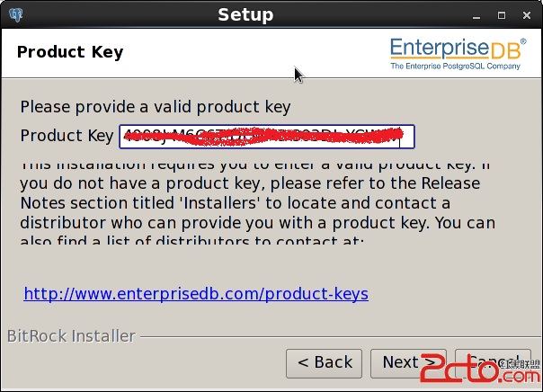Focus the Product Key text field
This screenshot has width=543, height=392.
click(x=267, y=137)
